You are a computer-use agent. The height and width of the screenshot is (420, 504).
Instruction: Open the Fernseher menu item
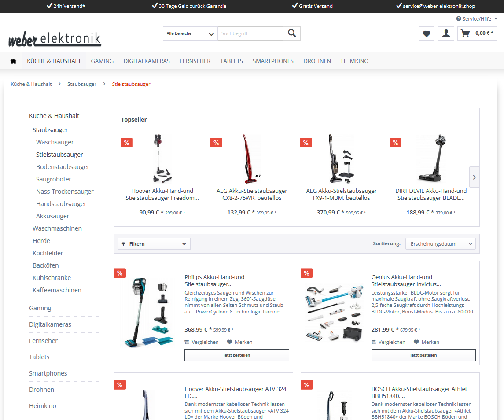(x=195, y=61)
